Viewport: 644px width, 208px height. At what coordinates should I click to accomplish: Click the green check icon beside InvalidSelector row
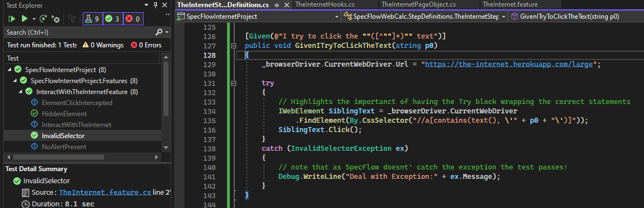tap(35, 135)
